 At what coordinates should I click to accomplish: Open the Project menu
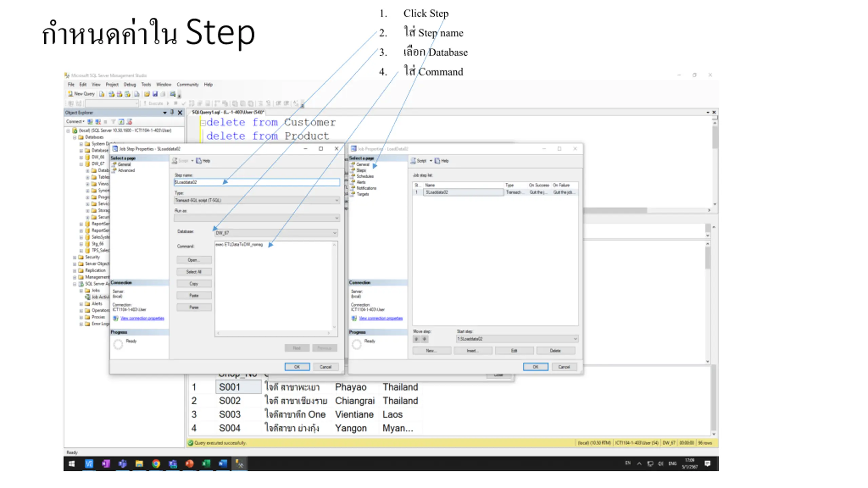[112, 84]
